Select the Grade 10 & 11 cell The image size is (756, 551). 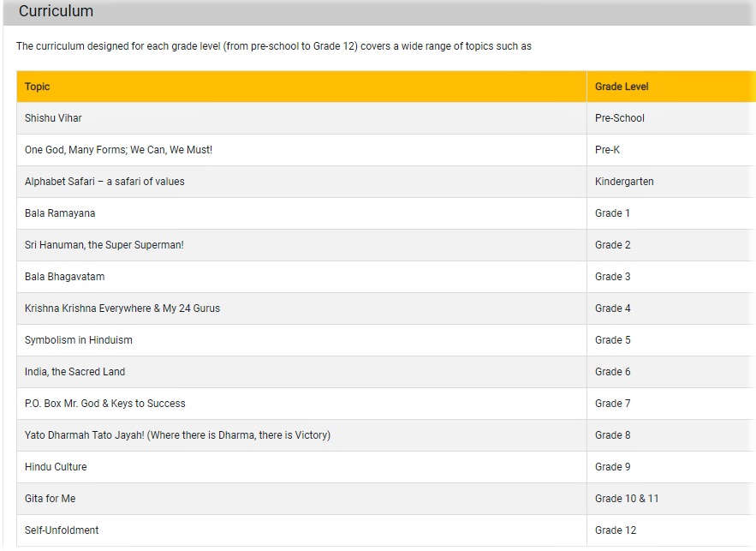[671, 499]
